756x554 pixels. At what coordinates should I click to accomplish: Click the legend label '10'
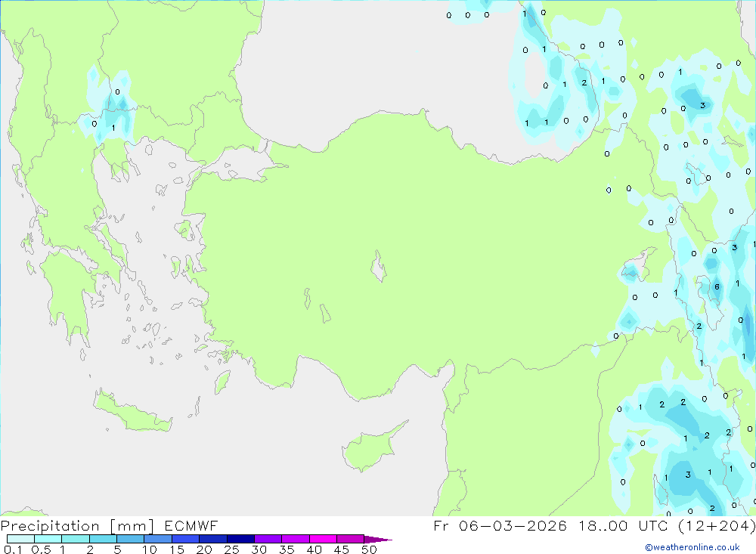coord(149,549)
